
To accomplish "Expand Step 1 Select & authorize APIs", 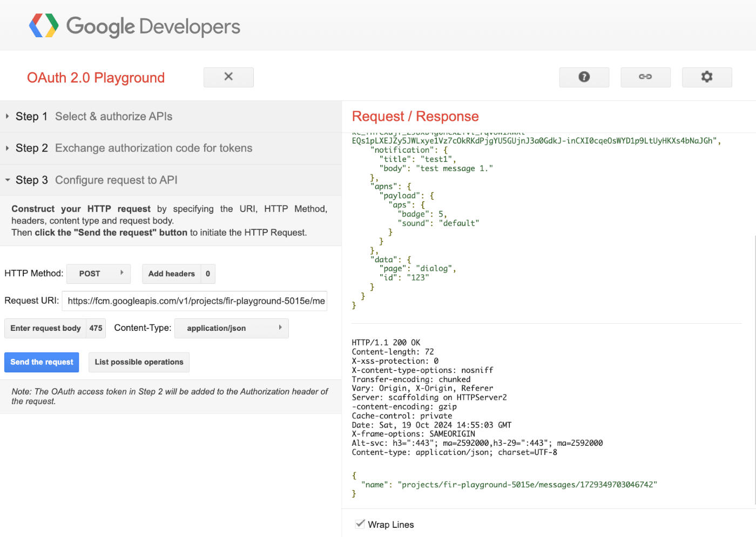I will pos(171,117).
